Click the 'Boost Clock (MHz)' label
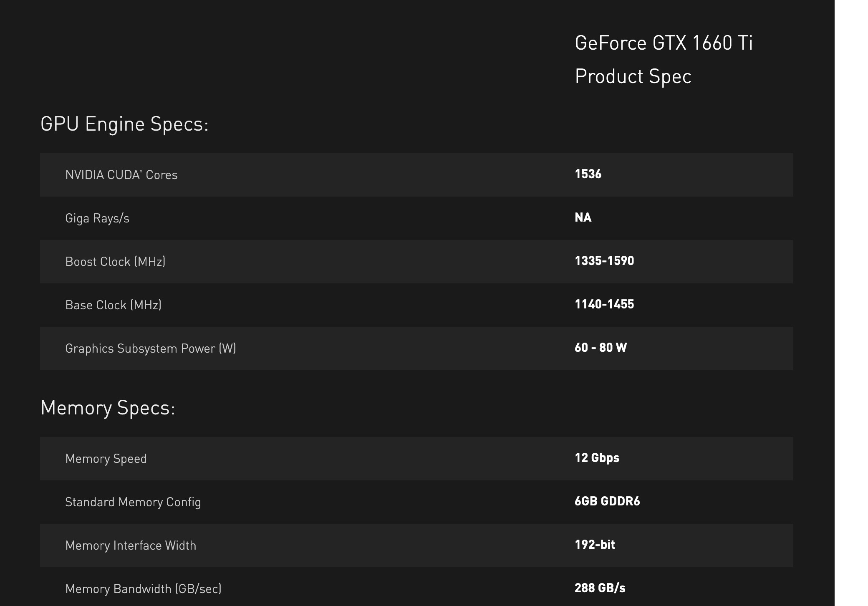Screen dimensions: 868x606 pos(116,262)
